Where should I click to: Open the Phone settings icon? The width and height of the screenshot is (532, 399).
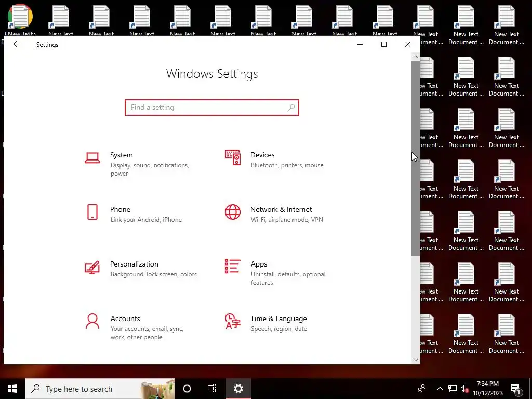92,212
